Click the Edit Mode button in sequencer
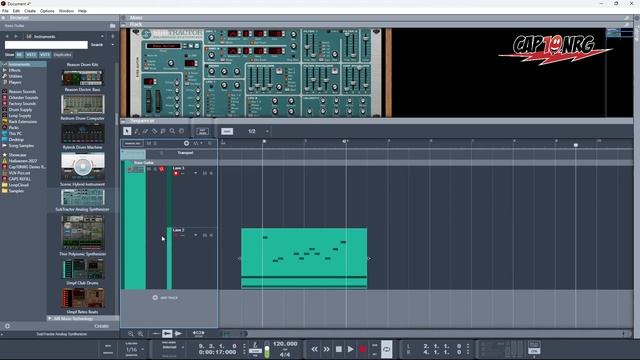The height and width of the screenshot is (360, 640). pos(202,131)
